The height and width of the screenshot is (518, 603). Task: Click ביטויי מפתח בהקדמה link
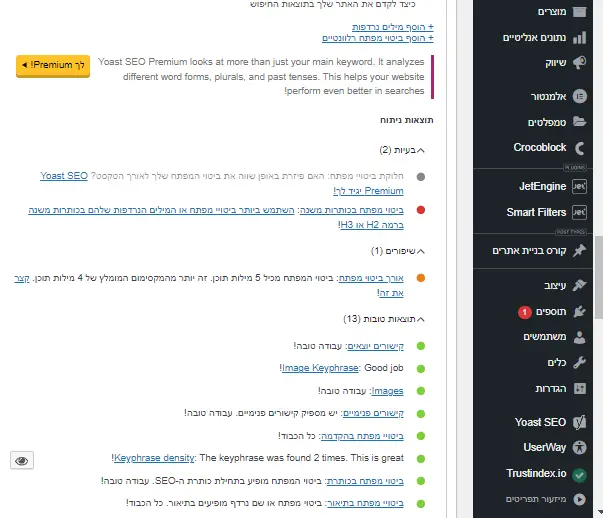pos(362,436)
